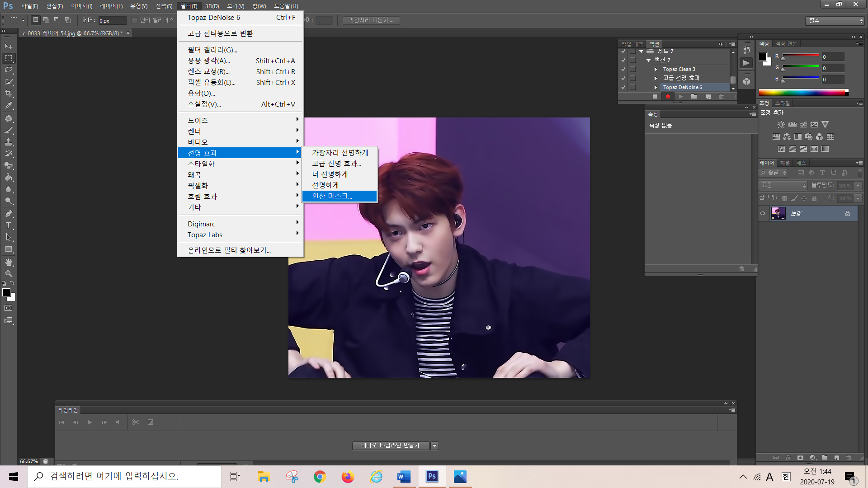Select the Zoom tool
Image resolution: width=868 pixels, height=488 pixels.
[9, 274]
